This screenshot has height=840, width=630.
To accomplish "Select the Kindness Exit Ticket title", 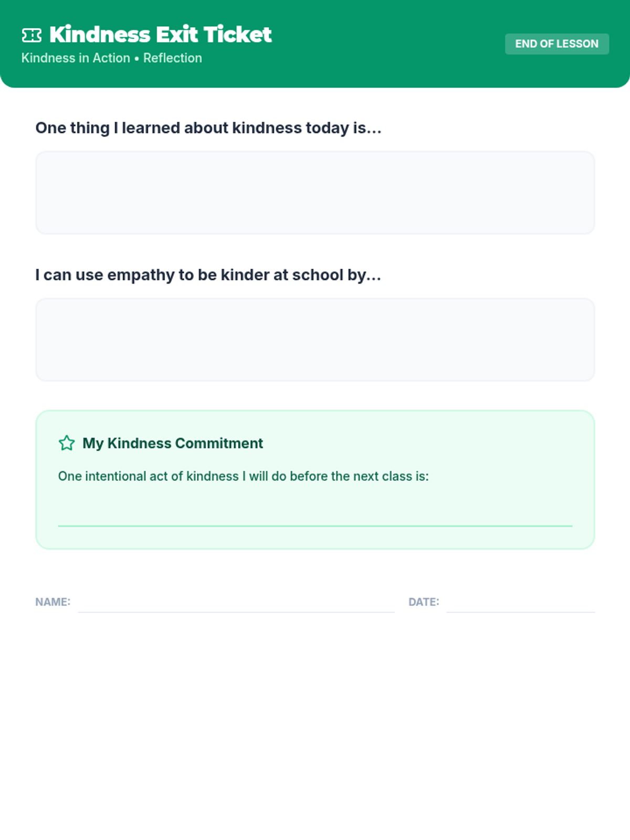I will pyautogui.click(x=160, y=35).
